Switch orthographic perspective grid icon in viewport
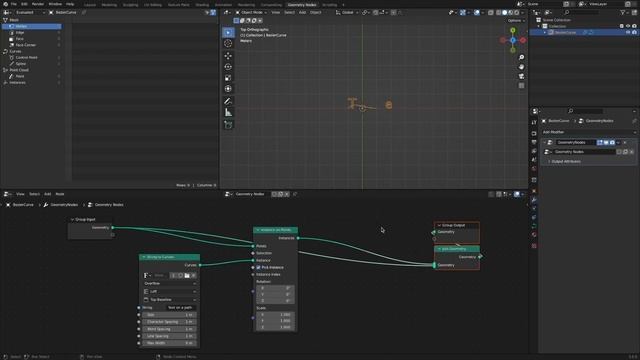640x360 pixels. tap(521, 86)
